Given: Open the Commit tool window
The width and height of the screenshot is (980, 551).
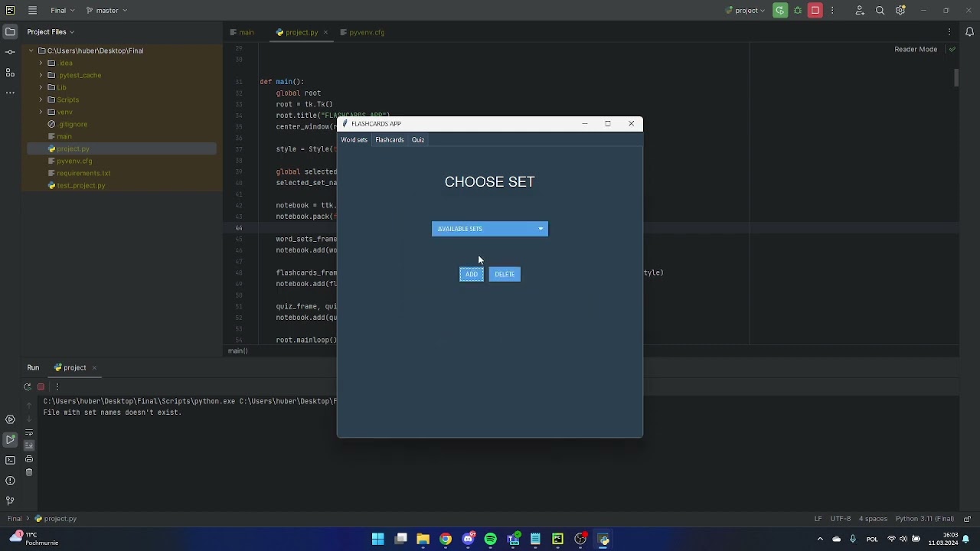Looking at the screenshot, I should tap(10, 52).
